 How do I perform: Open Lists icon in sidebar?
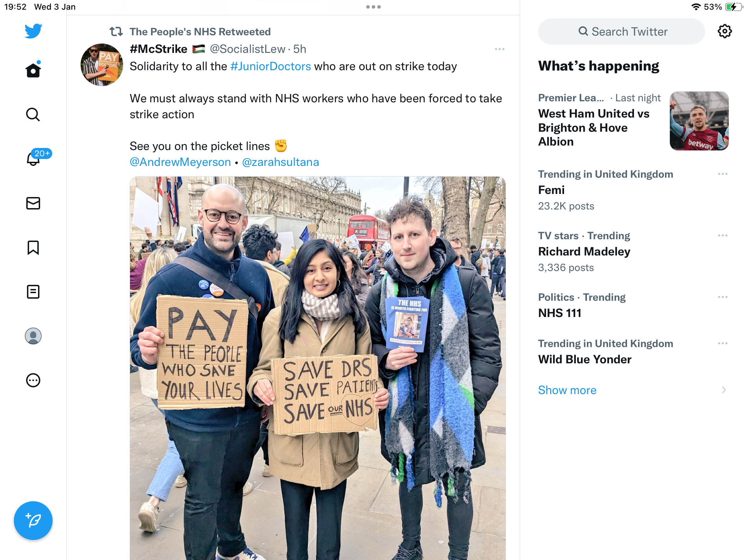coord(33,292)
